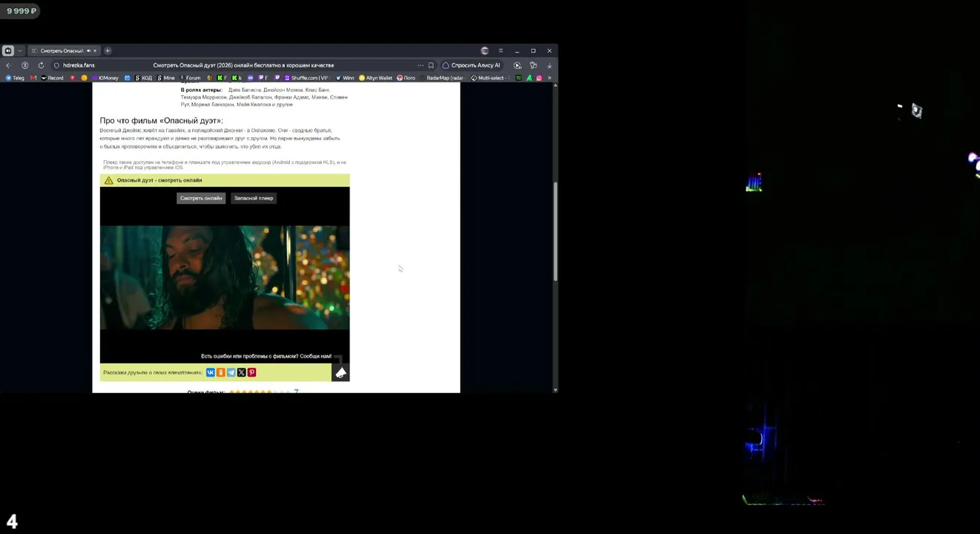Click the 'Спросить Алису AI' button

point(471,65)
